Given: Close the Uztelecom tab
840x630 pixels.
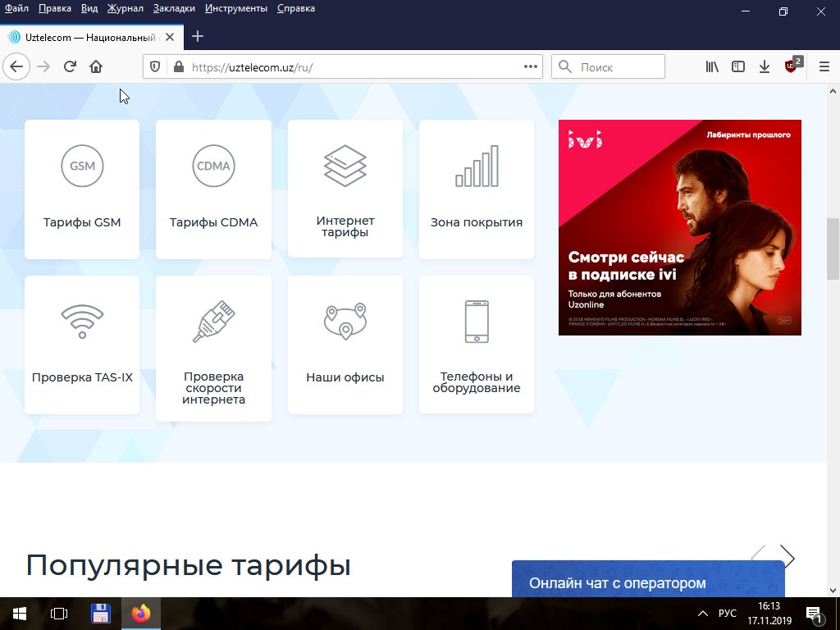Looking at the screenshot, I should pos(170,37).
